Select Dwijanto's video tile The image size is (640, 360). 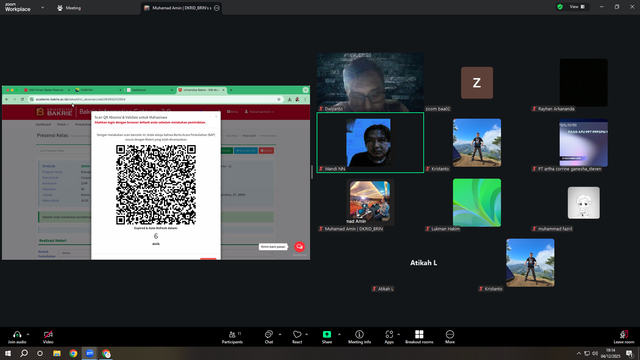tap(370, 82)
